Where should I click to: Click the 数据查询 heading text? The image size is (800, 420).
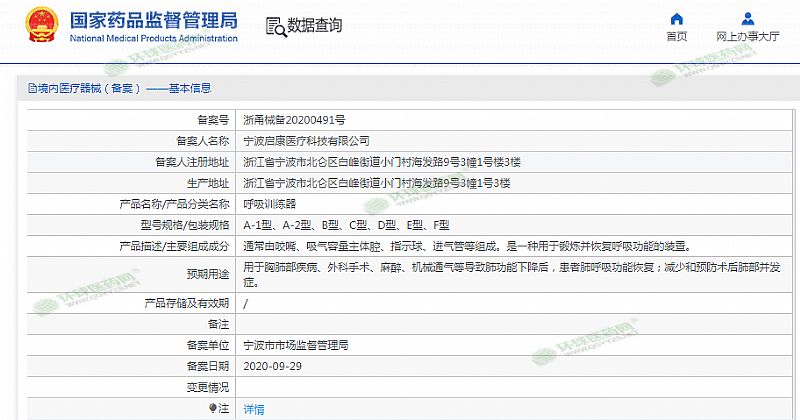pyautogui.click(x=314, y=25)
